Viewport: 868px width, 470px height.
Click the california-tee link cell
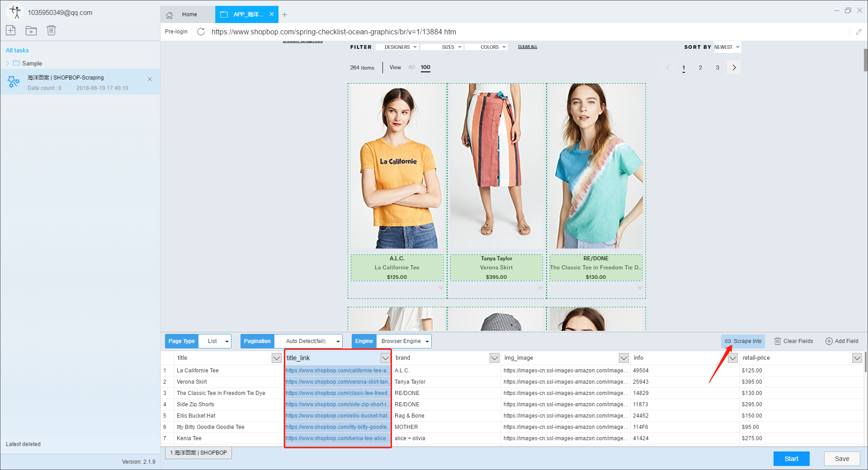[337, 371]
